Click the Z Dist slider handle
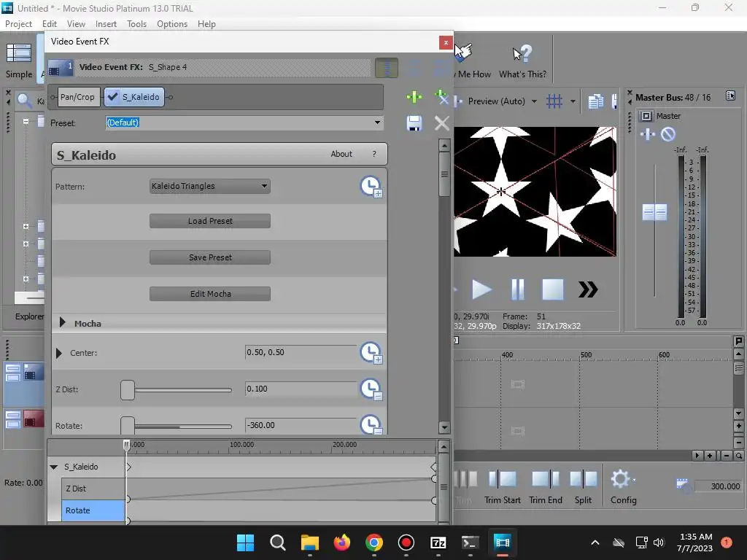Screen dimensions: 747x560 pyautogui.click(x=128, y=390)
